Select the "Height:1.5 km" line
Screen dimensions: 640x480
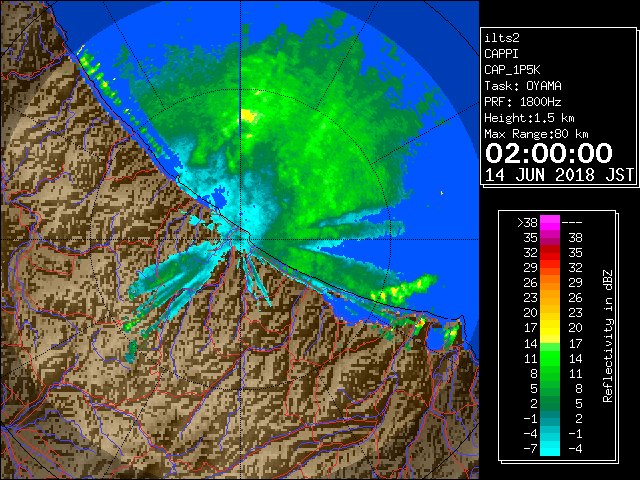click(x=529, y=118)
